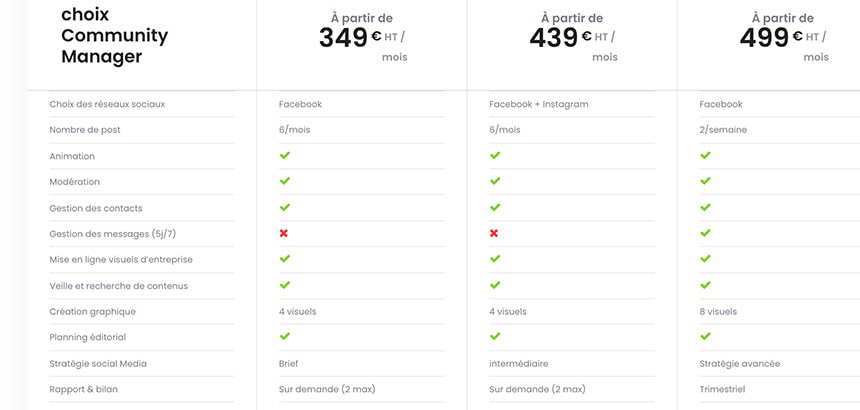
Task: Select the 439 € HT price heading
Action: click(x=573, y=38)
